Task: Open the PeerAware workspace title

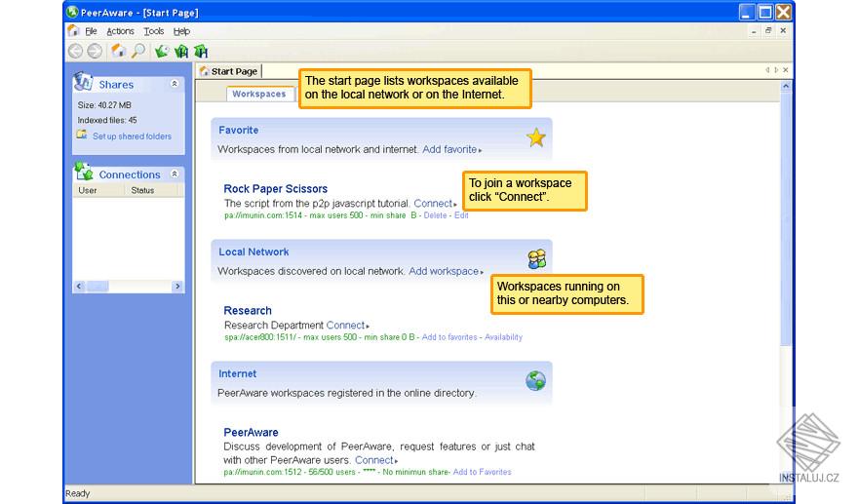Action: pos(251,432)
